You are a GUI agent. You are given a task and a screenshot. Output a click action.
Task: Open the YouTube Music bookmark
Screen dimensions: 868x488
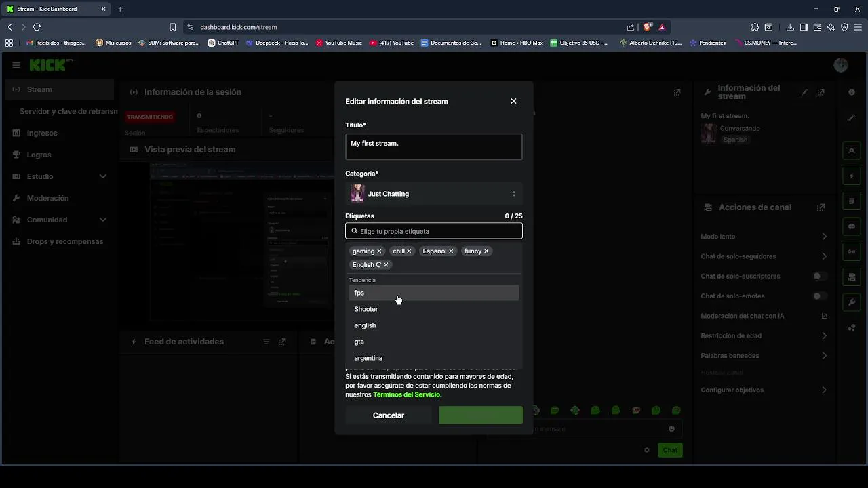pyautogui.click(x=339, y=43)
